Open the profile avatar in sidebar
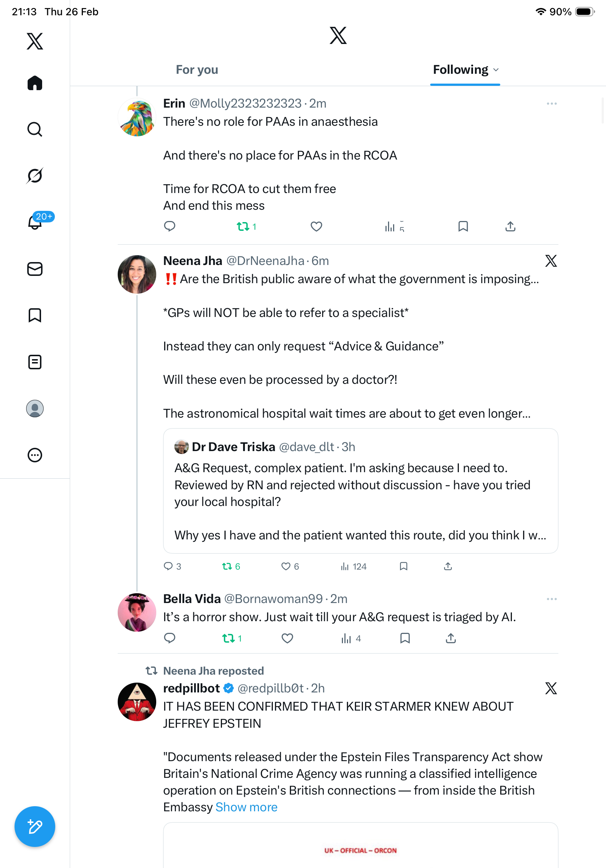 (35, 409)
